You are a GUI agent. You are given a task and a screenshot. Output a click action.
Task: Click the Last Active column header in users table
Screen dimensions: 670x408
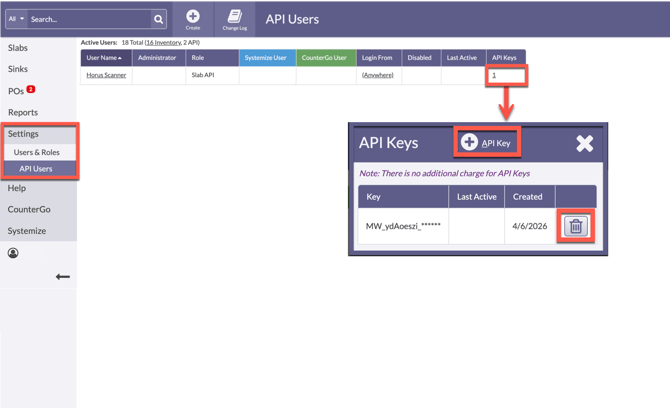464,58
